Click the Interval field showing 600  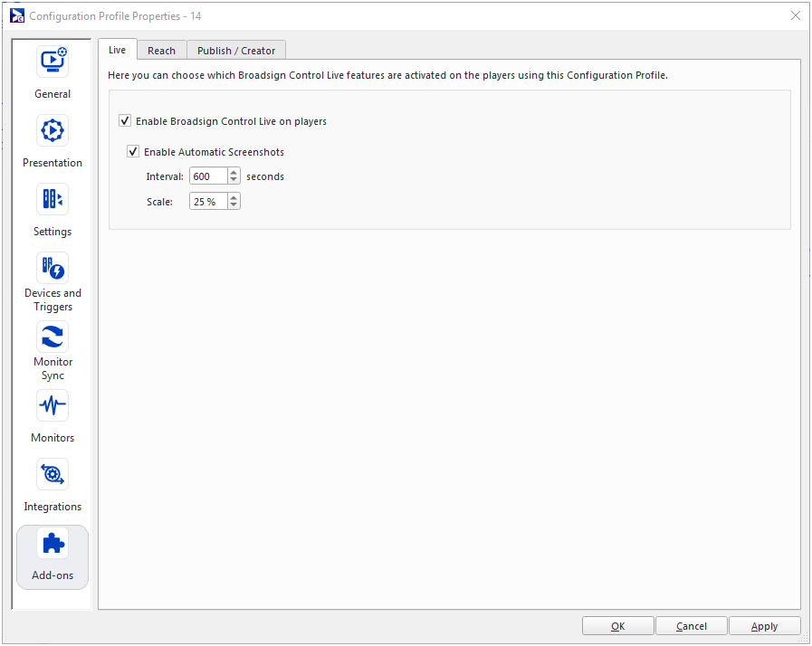coord(208,176)
